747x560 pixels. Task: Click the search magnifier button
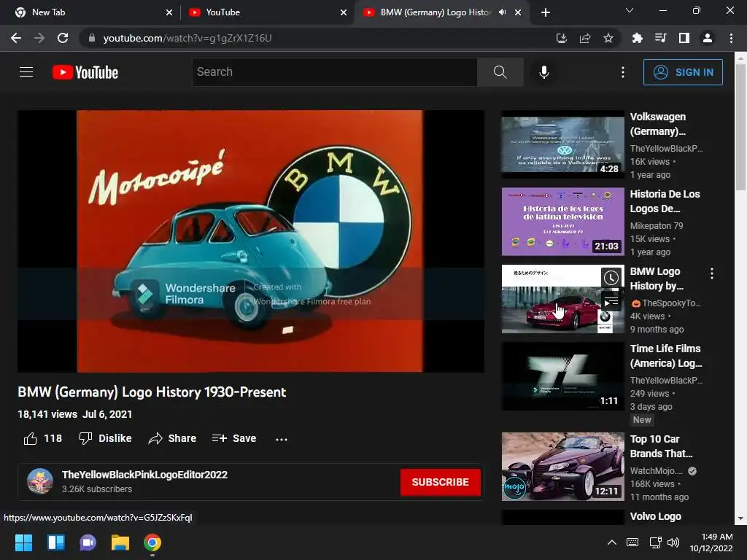tap(500, 72)
